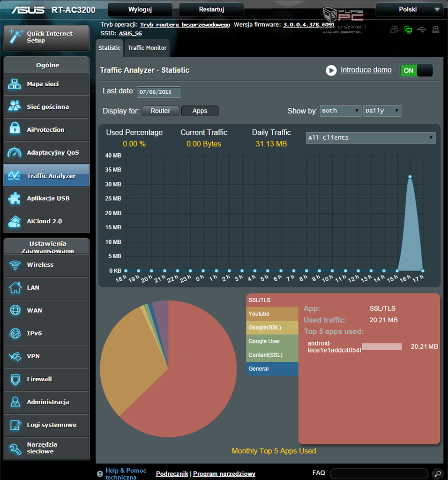Click the Help & Pomoc techniczna link
This screenshot has height=480, width=448.
(x=126, y=473)
